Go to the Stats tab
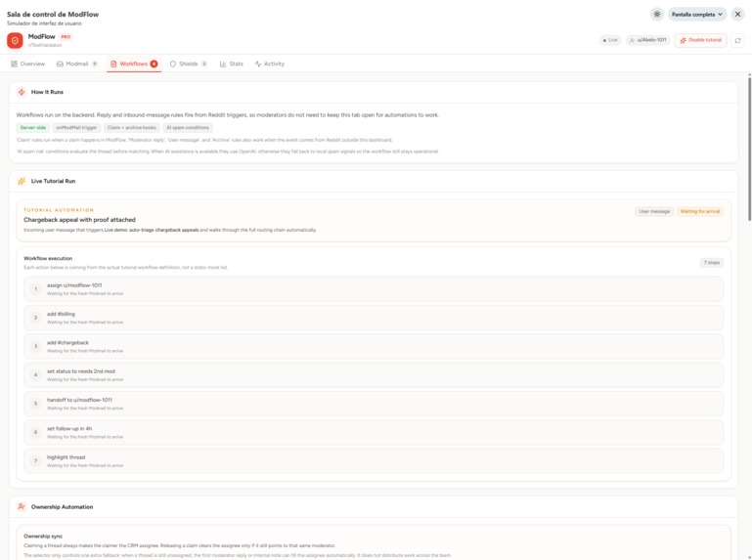The image size is (752, 560). tap(232, 64)
